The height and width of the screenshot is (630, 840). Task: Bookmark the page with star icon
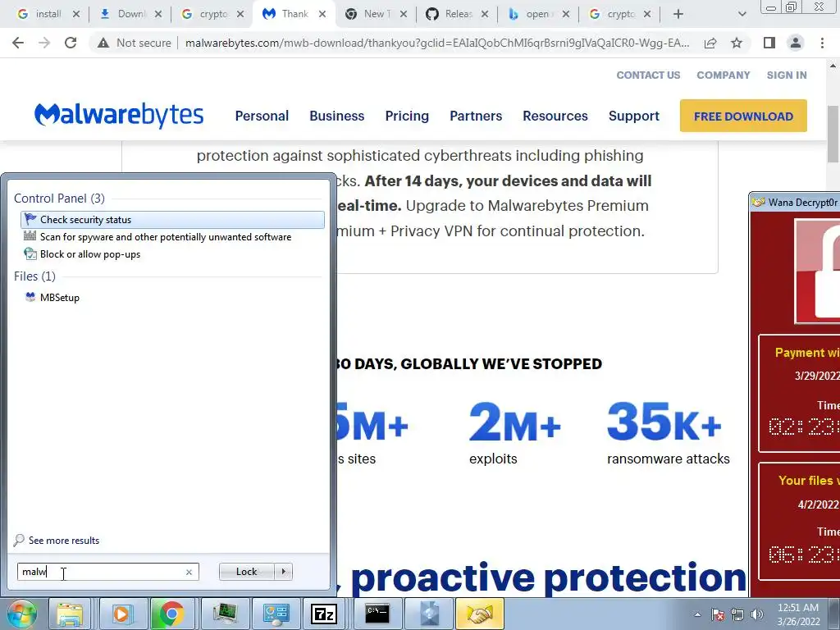737,43
